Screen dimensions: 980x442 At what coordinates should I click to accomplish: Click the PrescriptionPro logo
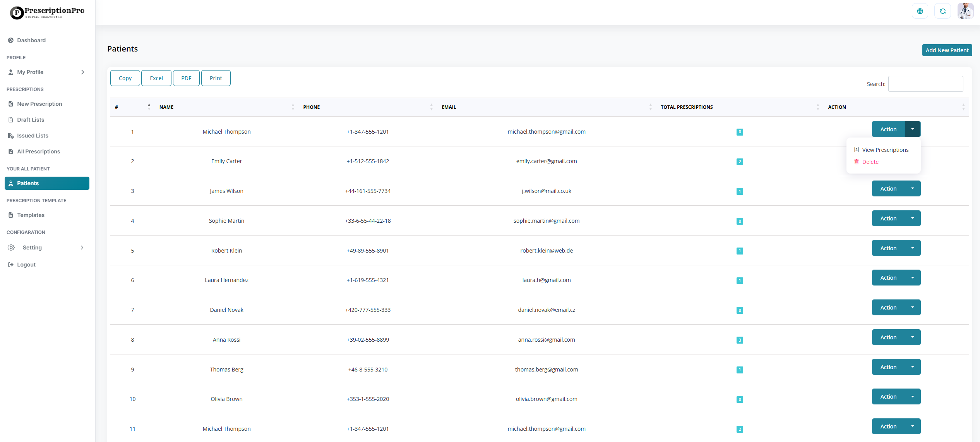47,12
